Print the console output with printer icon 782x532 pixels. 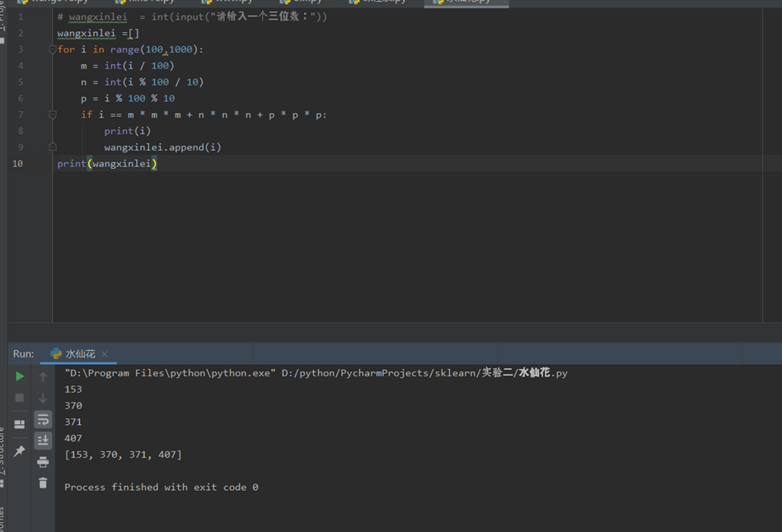tap(43, 462)
